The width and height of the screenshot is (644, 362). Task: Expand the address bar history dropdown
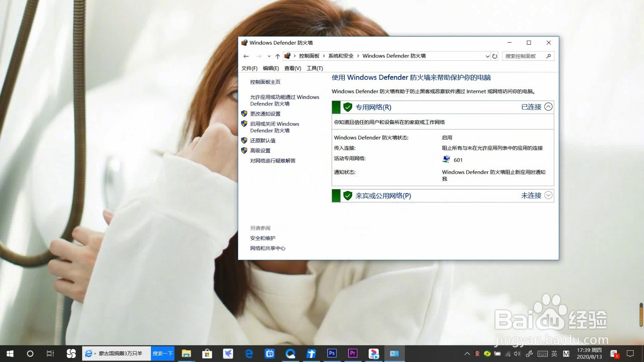487,56
